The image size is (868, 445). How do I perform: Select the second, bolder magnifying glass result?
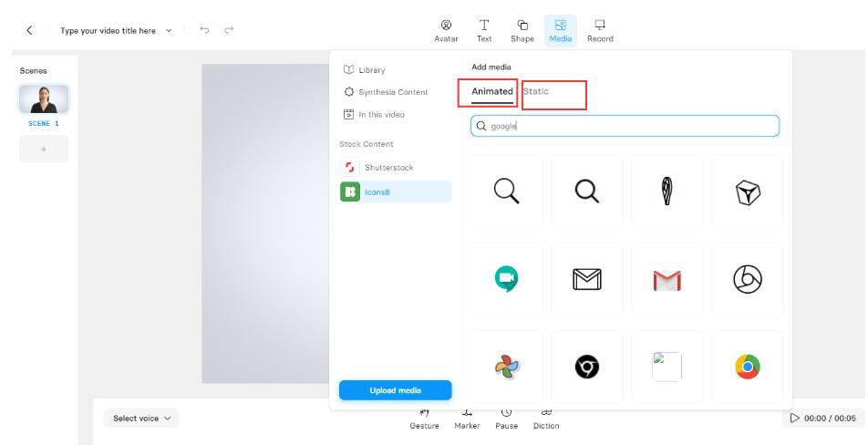[587, 191]
